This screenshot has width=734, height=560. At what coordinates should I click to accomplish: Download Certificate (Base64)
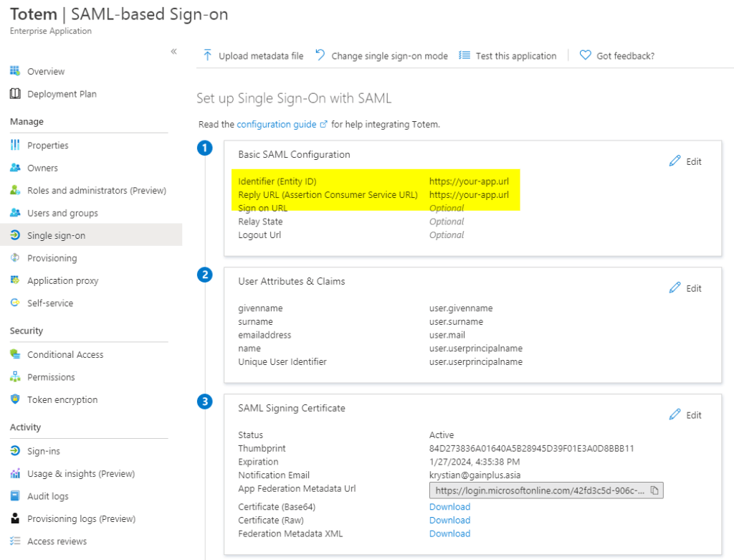point(450,507)
